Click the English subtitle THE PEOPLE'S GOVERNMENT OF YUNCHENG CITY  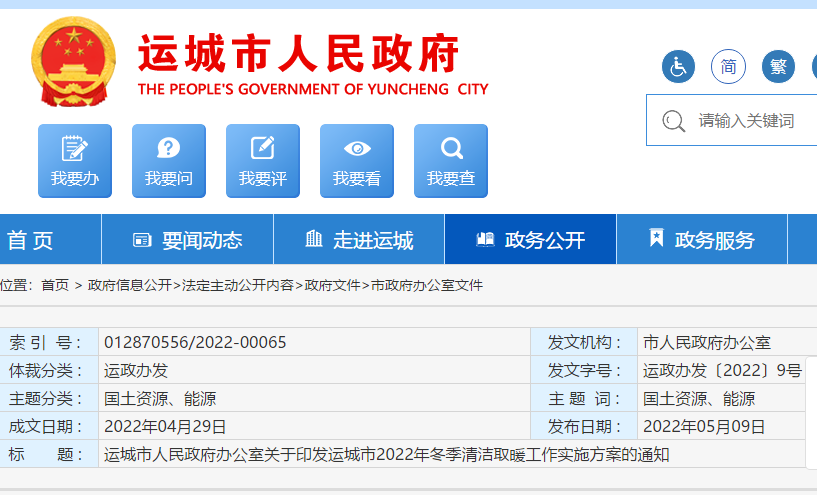click(313, 89)
